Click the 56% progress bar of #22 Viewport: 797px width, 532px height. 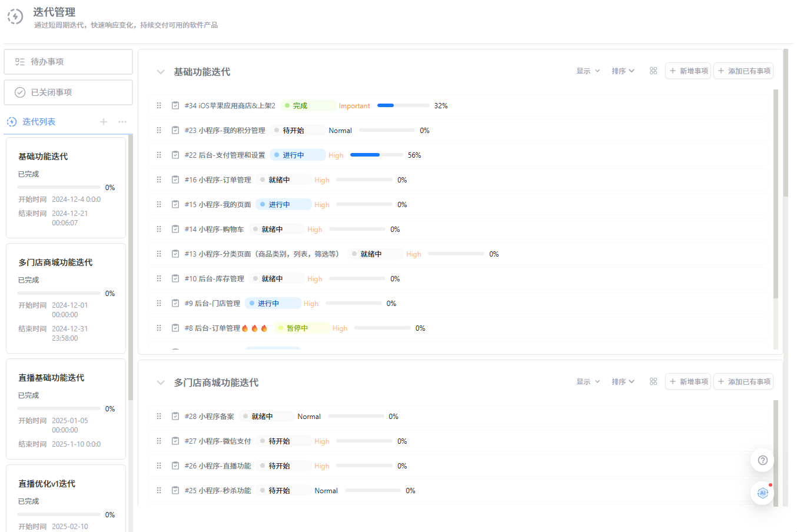tap(377, 155)
